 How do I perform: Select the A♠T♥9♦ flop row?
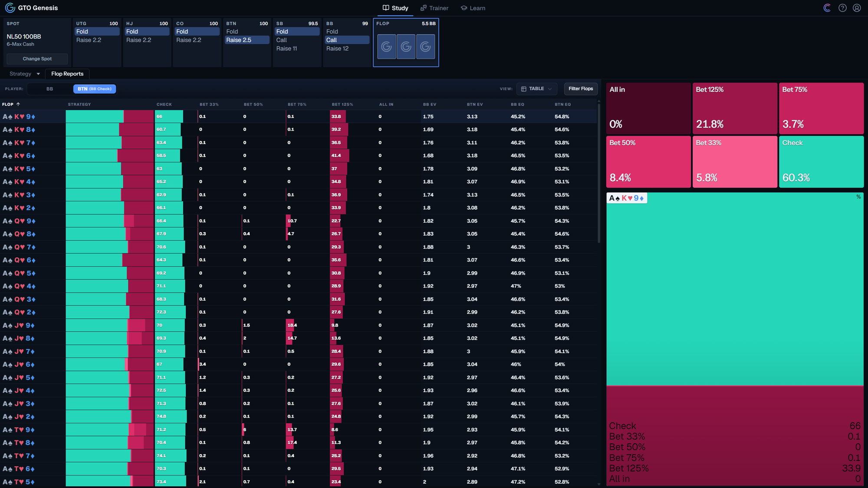click(299, 430)
